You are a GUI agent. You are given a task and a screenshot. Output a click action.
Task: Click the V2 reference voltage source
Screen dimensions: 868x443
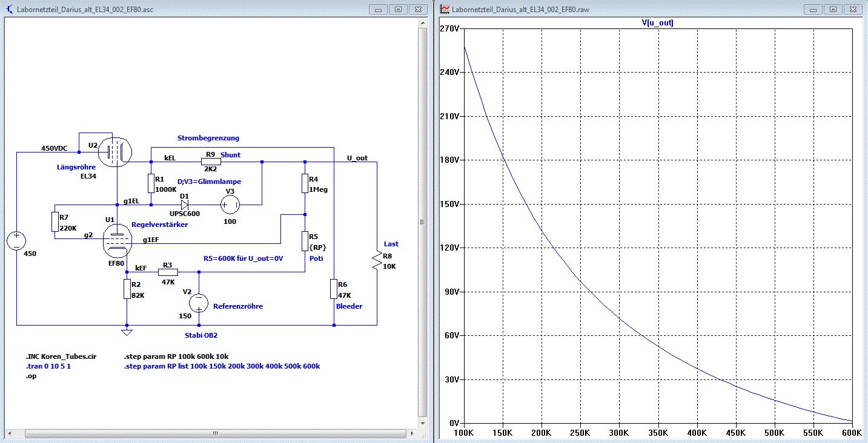tap(199, 302)
